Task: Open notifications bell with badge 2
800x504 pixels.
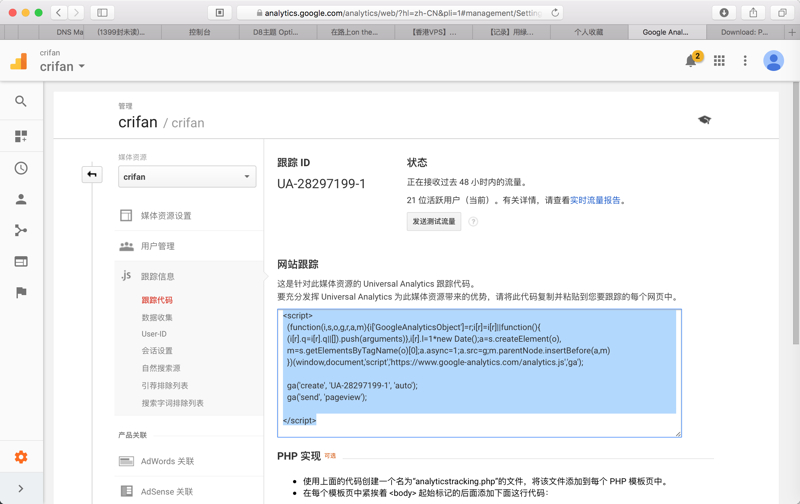Action: pyautogui.click(x=693, y=60)
